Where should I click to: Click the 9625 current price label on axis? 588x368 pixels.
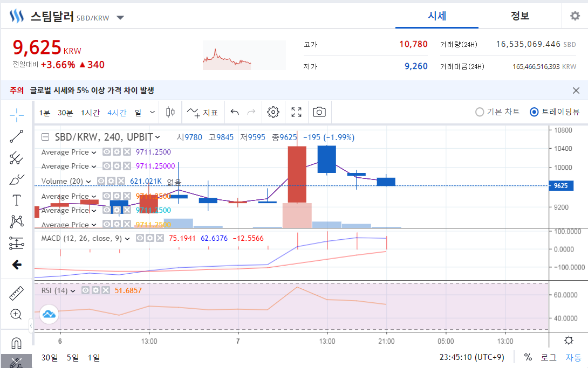(x=561, y=186)
